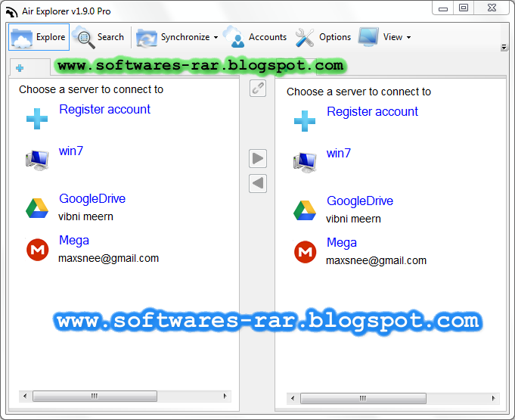Click left pane 'vibni meern' account text

click(85, 216)
